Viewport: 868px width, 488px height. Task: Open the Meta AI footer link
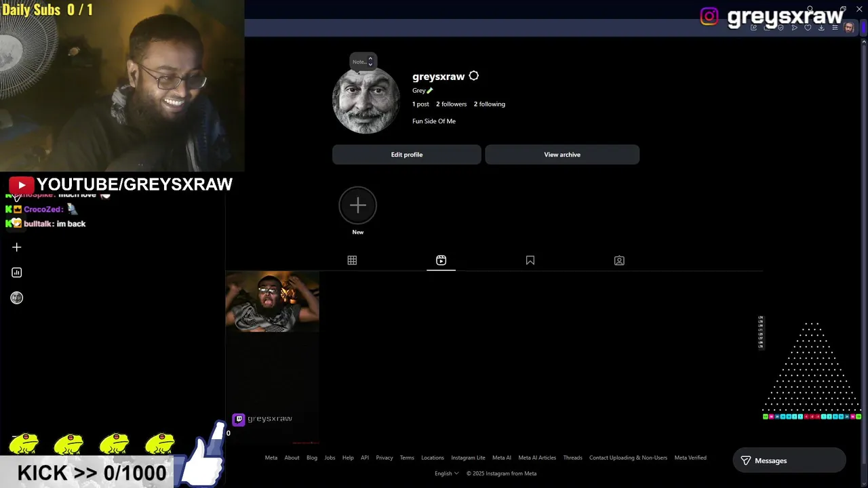502,457
